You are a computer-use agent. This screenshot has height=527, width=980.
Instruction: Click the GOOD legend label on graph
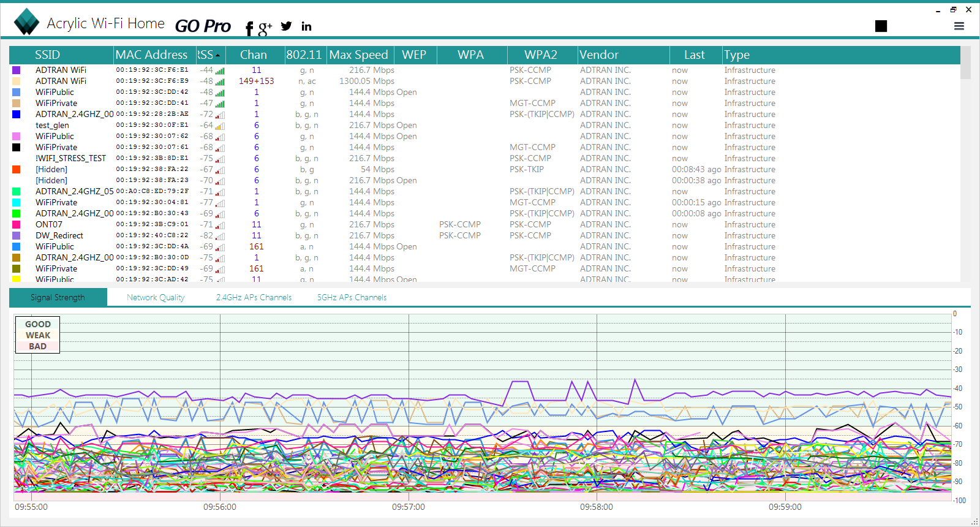point(38,324)
